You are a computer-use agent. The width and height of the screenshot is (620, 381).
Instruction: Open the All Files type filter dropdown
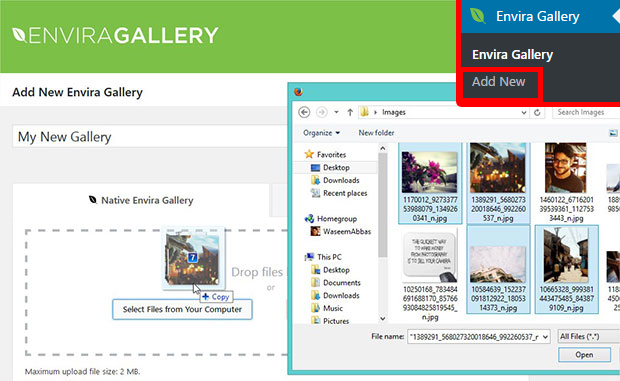point(589,336)
